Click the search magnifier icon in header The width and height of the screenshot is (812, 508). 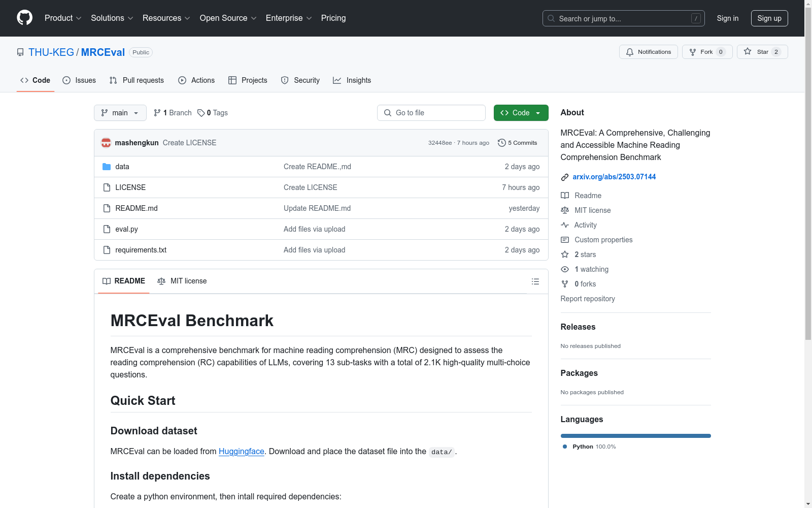click(551, 18)
